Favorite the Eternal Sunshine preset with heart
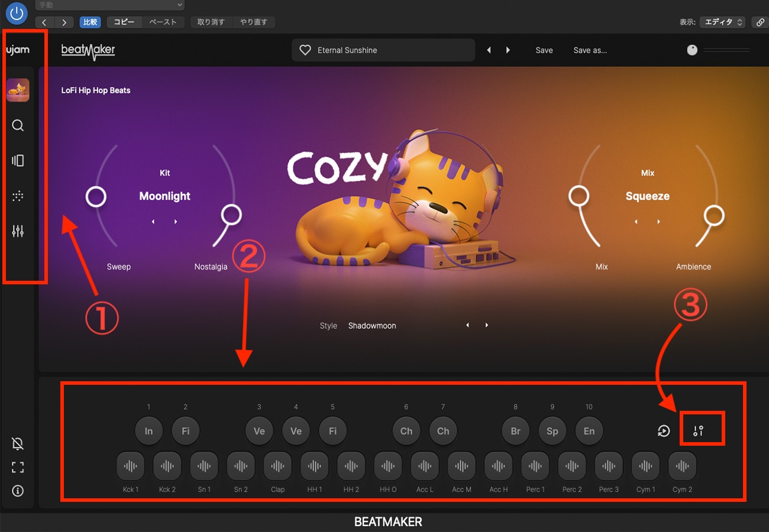Screen dimensions: 769x532 coord(305,50)
